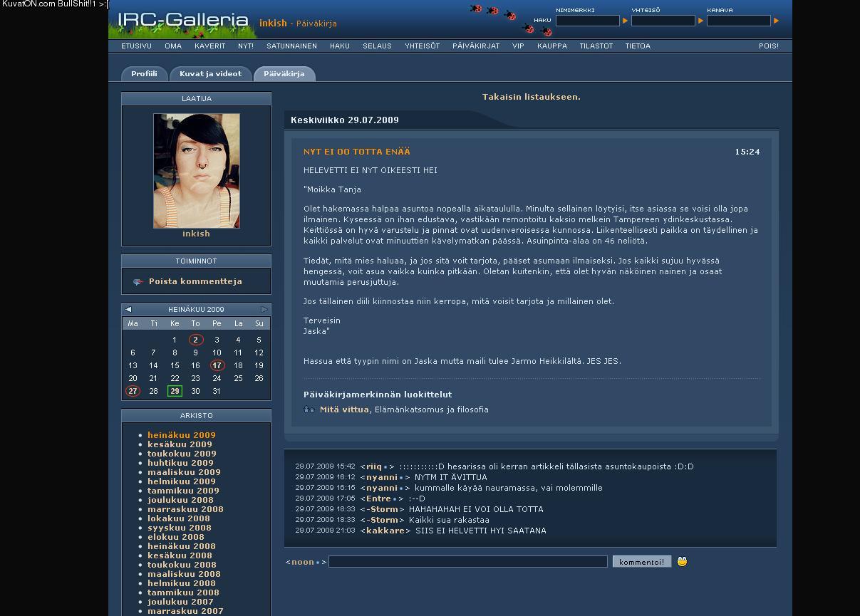Select circled day 17 in calendar
The height and width of the screenshot is (616, 860).
[x=217, y=365]
